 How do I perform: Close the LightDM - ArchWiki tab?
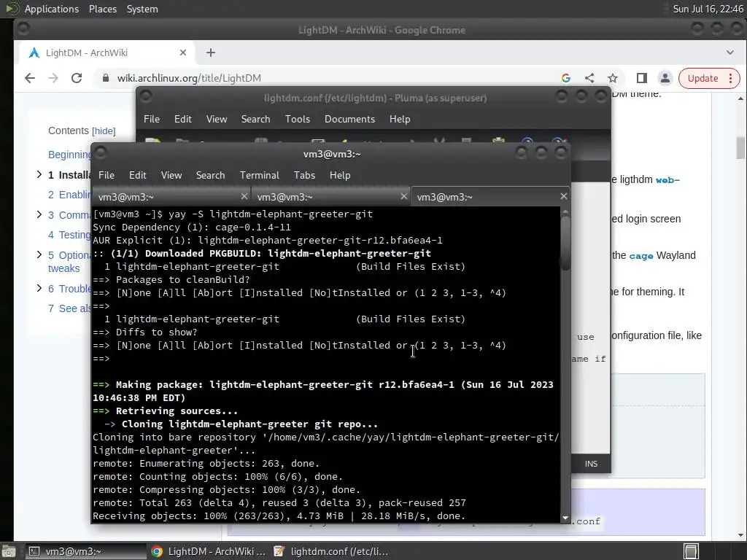coord(183,52)
